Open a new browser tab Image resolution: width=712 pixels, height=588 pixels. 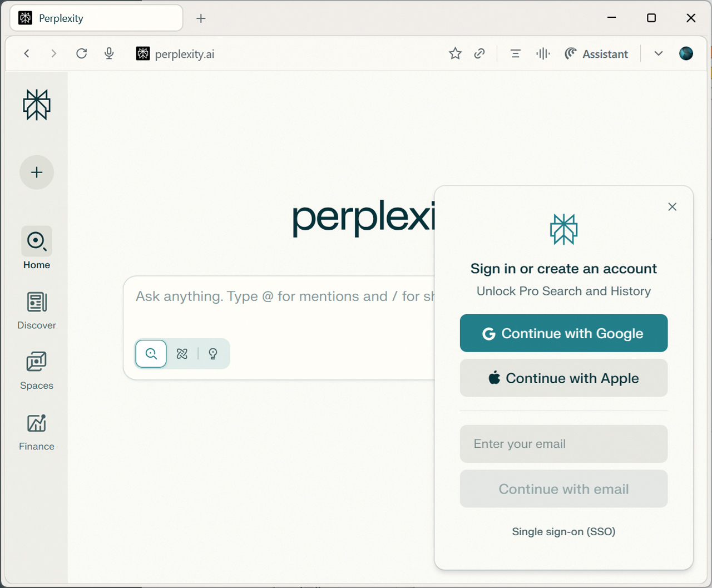pos(201,18)
